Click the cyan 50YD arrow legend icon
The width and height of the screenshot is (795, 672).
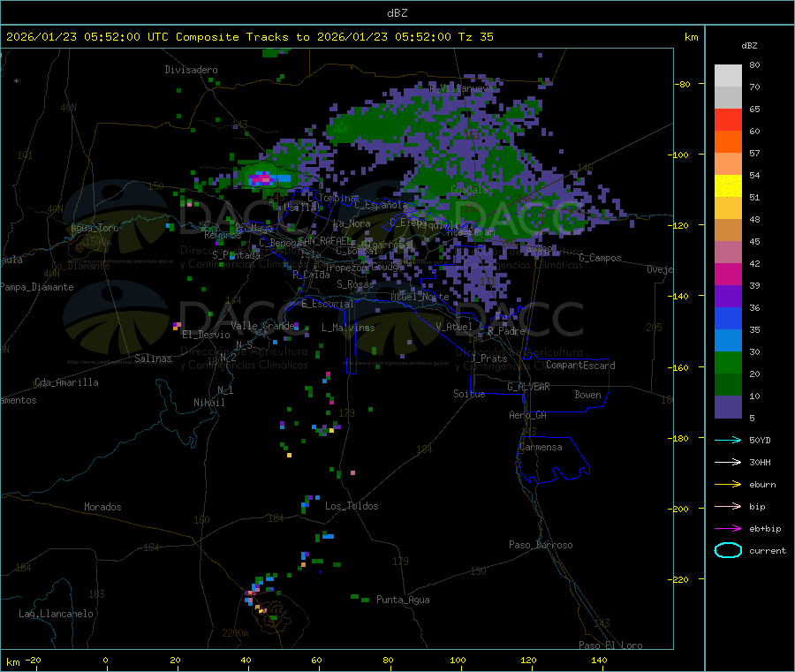pyautogui.click(x=728, y=440)
